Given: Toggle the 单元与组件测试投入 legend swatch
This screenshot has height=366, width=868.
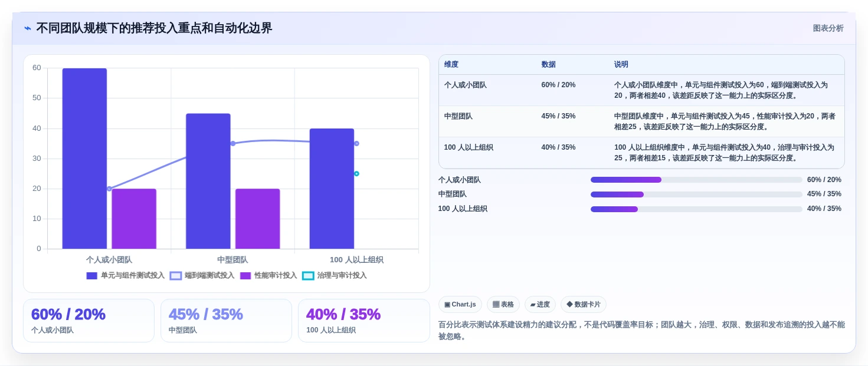Looking at the screenshot, I should point(91,276).
